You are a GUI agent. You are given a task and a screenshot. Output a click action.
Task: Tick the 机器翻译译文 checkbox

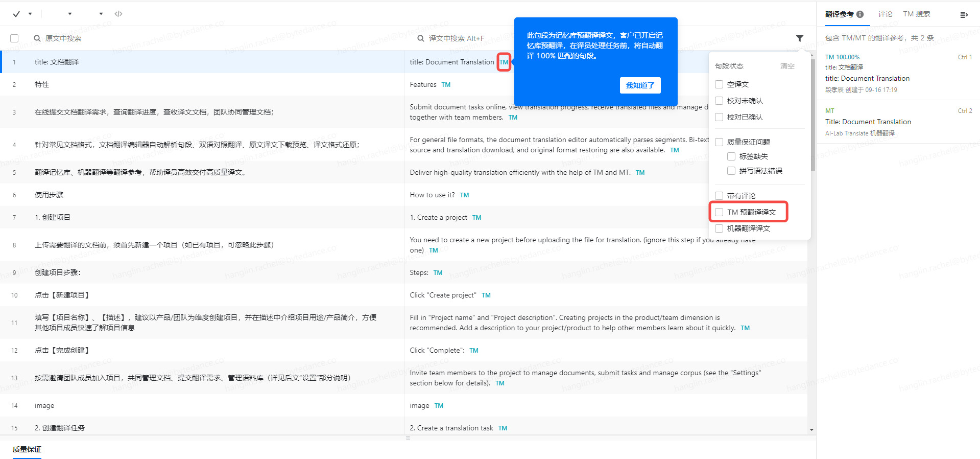coord(719,228)
